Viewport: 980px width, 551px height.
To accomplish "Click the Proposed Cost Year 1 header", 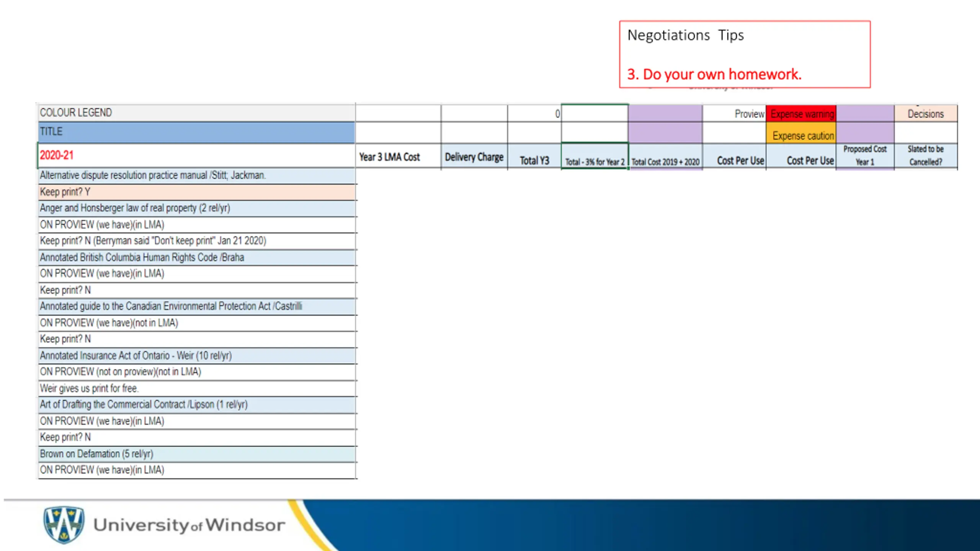I will [865, 156].
